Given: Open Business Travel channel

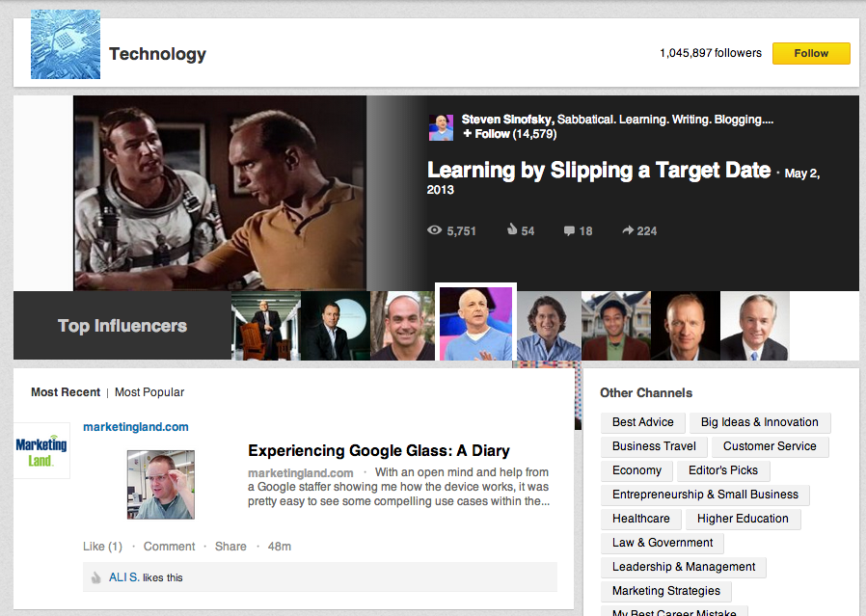Looking at the screenshot, I should tap(654, 446).
